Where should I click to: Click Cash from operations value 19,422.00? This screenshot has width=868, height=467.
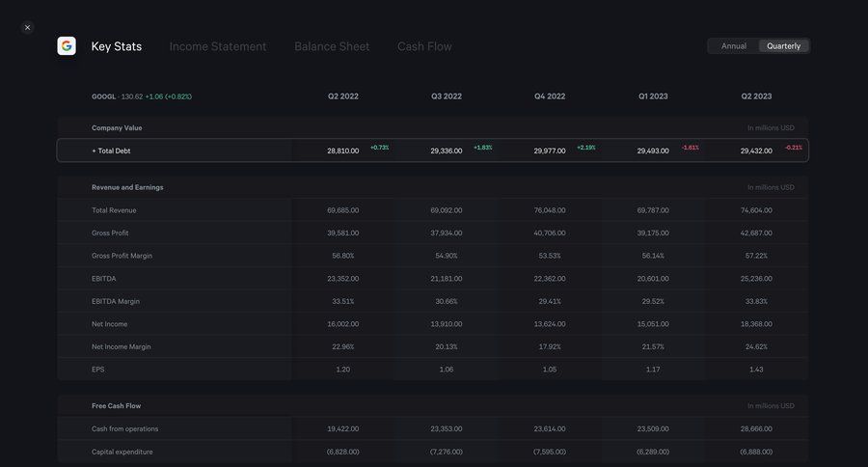point(342,428)
